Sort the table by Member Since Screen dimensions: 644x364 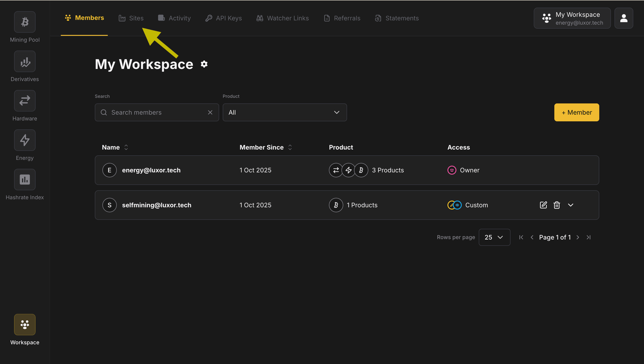(x=290, y=147)
